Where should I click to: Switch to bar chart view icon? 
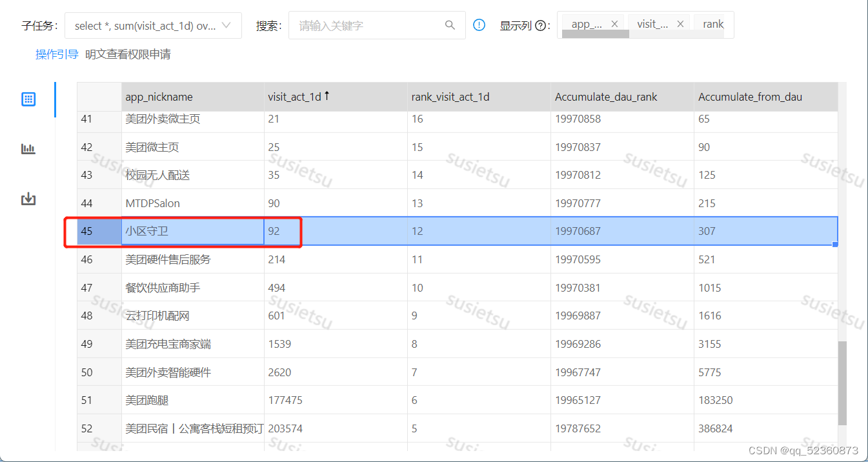point(28,149)
